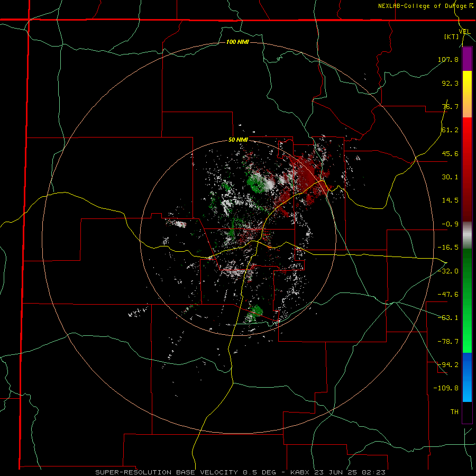Viewport: 476px width, 476px height.
Task: Select the -78.7 scale value
Action: [x=448, y=342]
